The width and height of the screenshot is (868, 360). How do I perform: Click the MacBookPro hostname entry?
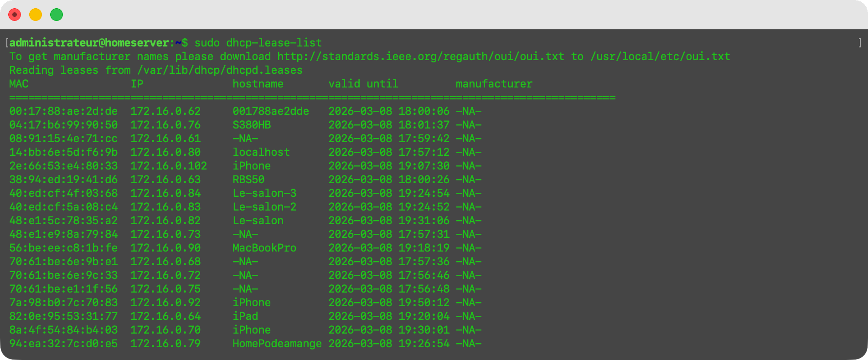point(264,248)
